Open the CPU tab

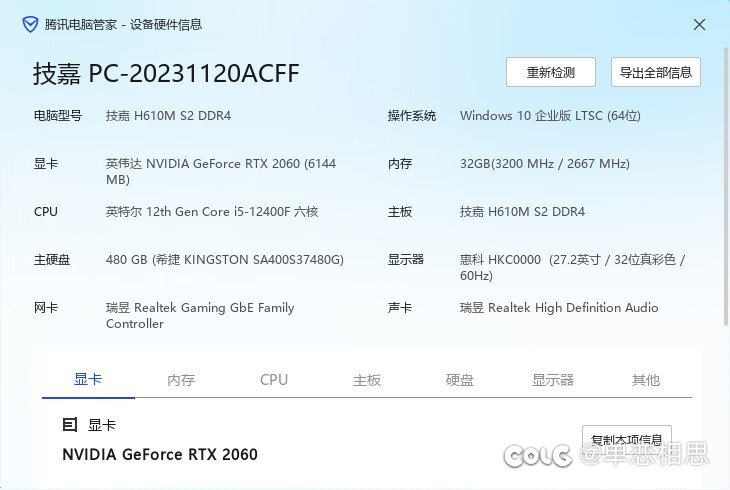click(x=274, y=380)
